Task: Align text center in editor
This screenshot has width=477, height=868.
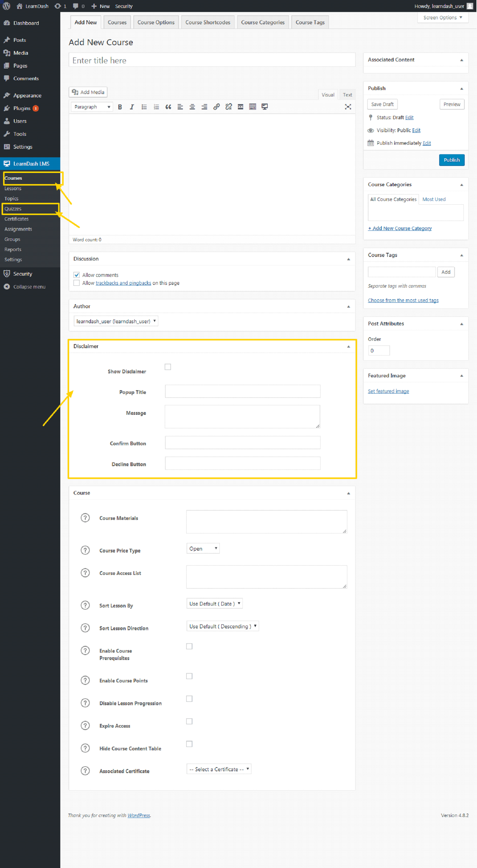Action: (192, 107)
